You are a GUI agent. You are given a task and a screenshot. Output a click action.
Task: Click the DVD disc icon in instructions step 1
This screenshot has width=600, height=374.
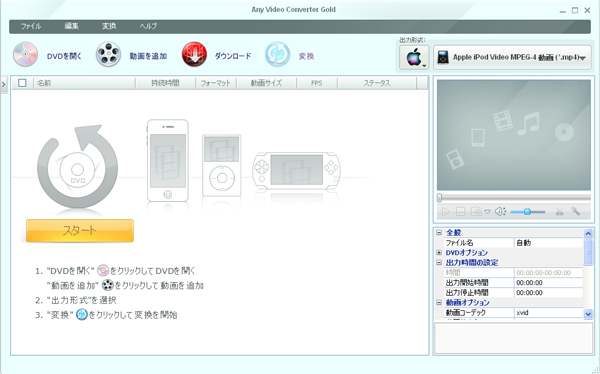(x=103, y=271)
